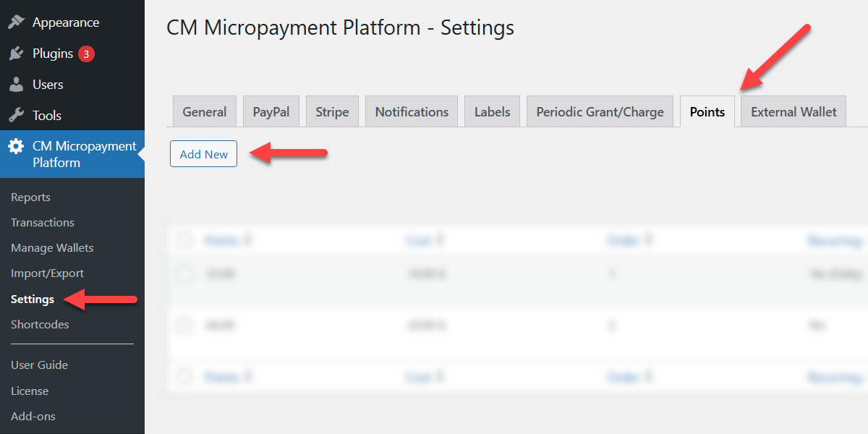The image size is (868, 434).
Task: Select the Settings submenu item
Action: (x=33, y=299)
